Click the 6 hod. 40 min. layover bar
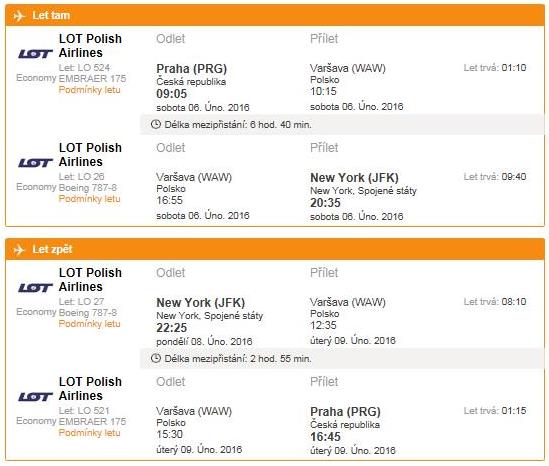Viewport: 549px width, 466px height. [x=342, y=124]
